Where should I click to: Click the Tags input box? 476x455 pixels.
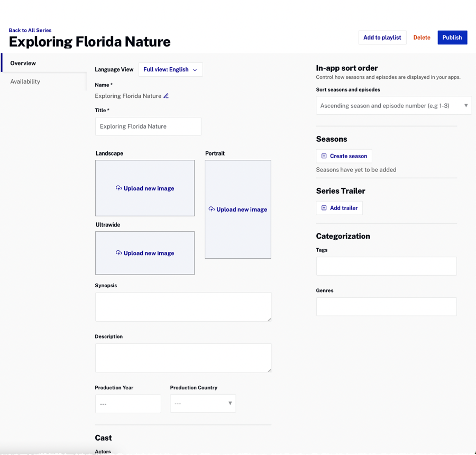click(386, 266)
